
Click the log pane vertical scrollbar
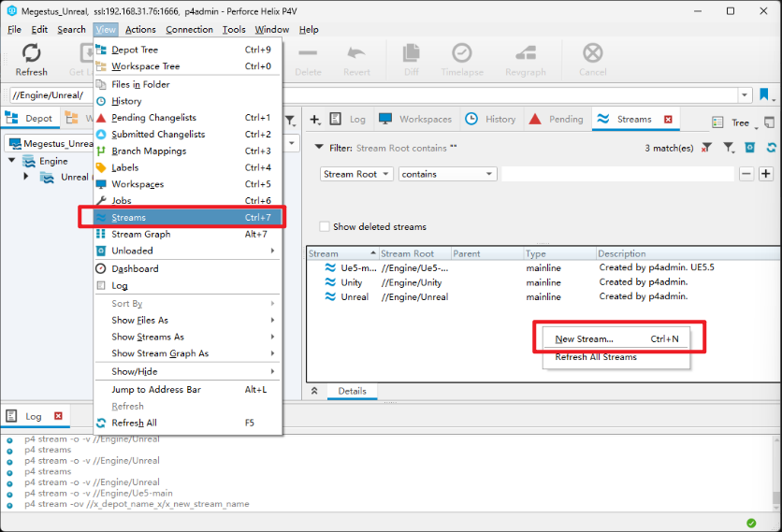776,474
